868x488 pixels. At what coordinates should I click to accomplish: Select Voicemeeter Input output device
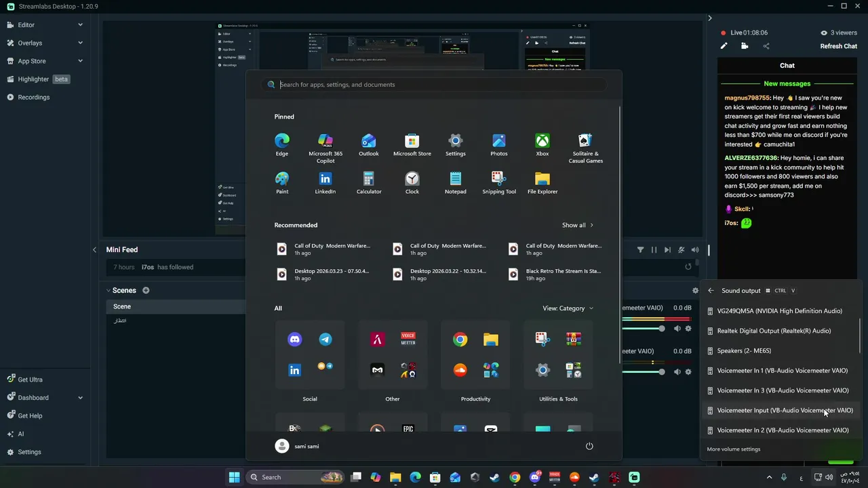click(780, 410)
